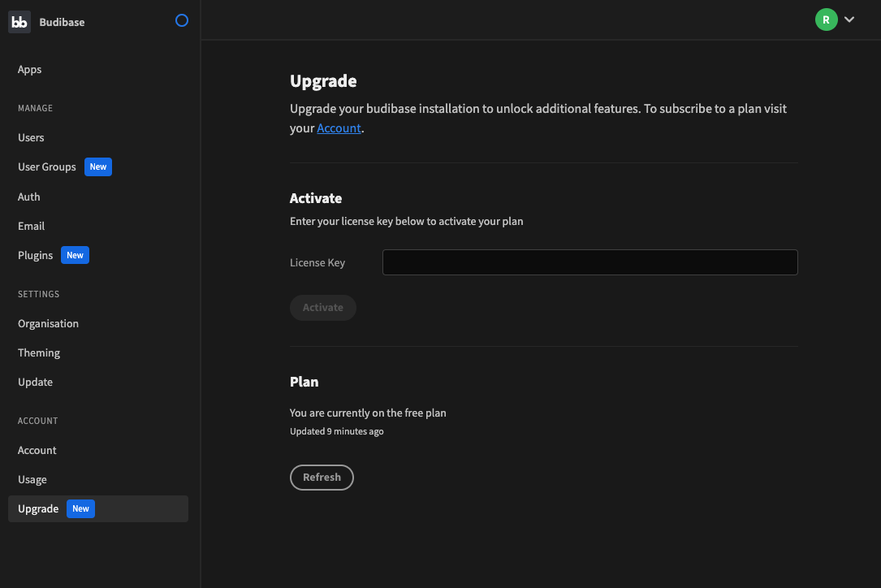The width and height of the screenshot is (881, 588).
Task: Click the Plan section heading
Action: tap(304, 382)
